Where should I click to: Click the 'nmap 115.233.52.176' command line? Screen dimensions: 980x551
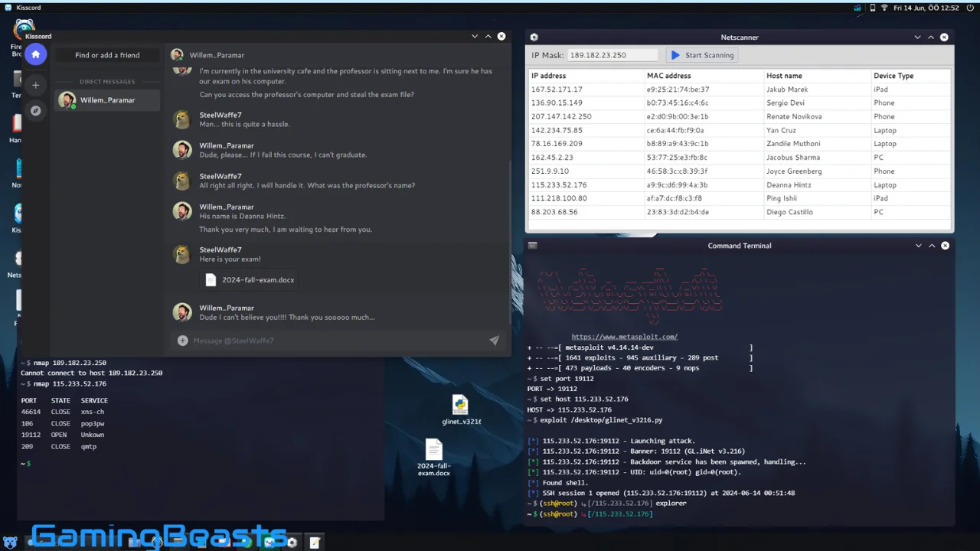click(70, 384)
